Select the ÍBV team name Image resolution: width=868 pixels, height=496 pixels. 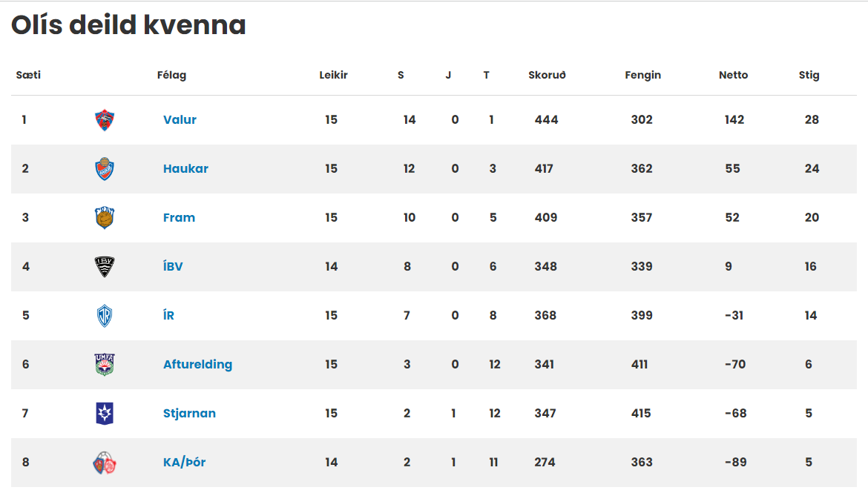[173, 266]
